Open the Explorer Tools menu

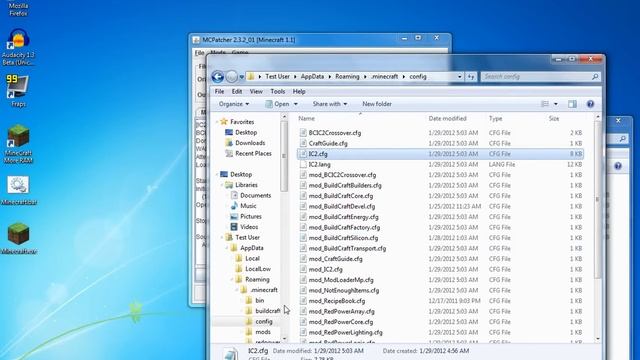[278, 91]
